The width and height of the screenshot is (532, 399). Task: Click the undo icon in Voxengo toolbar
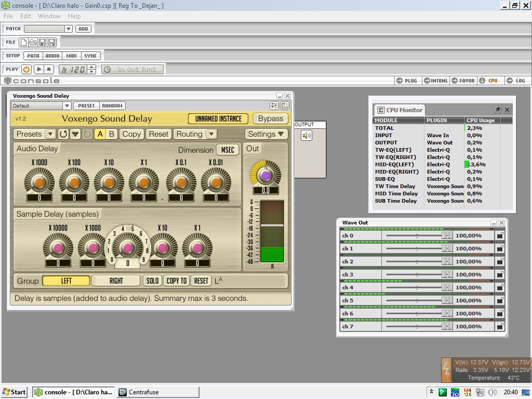coord(63,135)
